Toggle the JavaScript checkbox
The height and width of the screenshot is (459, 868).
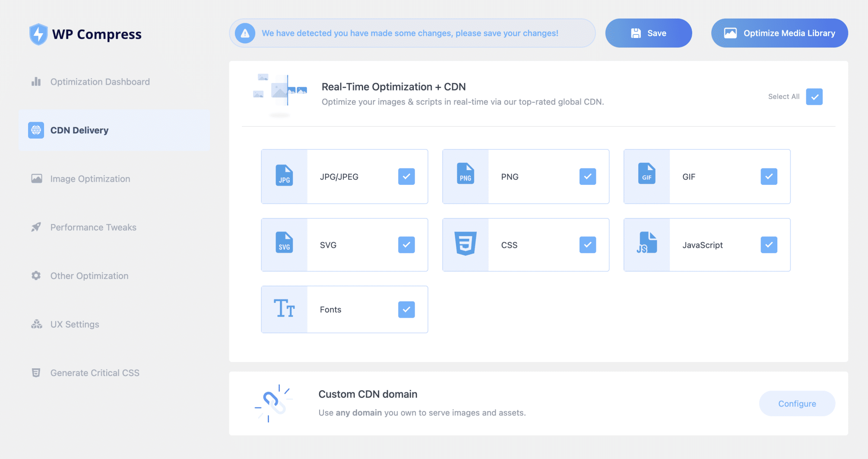tap(769, 245)
